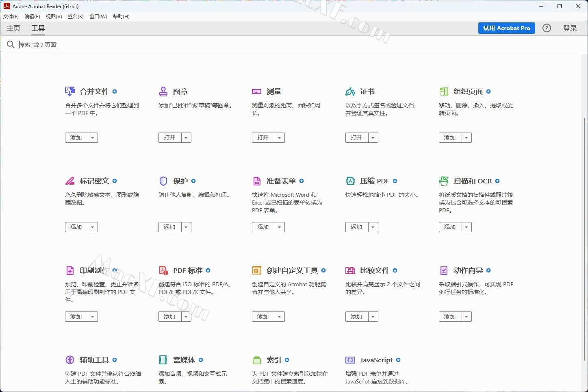Open the help question mark icon
This screenshot has height=392, width=588.
click(x=547, y=28)
